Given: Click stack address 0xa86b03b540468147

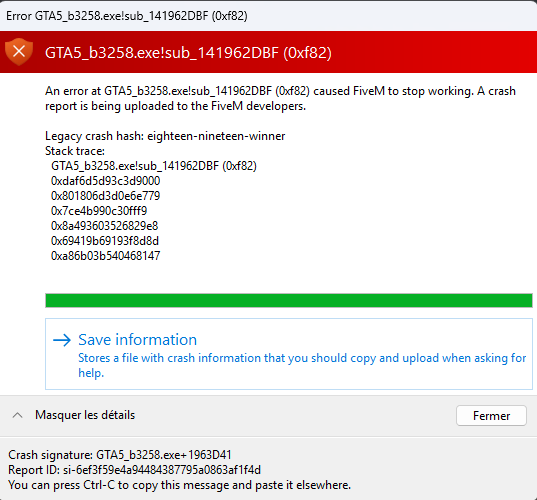Looking at the screenshot, I should [105, 255].
